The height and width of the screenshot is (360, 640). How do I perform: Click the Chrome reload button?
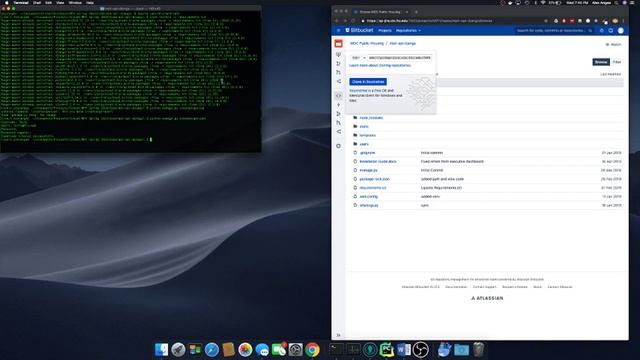[353, 21]
